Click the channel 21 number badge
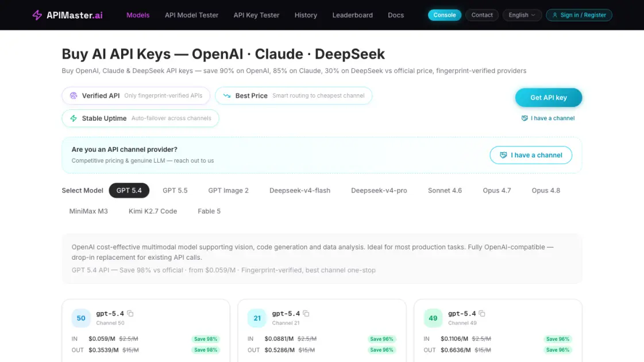 pyautogui.click(x=257, y=318)
